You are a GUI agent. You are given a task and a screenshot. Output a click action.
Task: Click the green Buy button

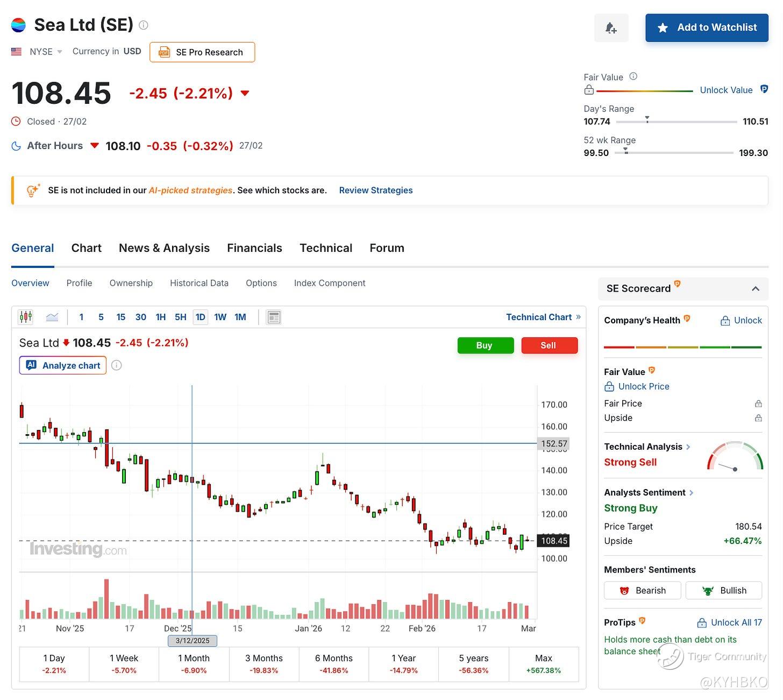[485, 345]
